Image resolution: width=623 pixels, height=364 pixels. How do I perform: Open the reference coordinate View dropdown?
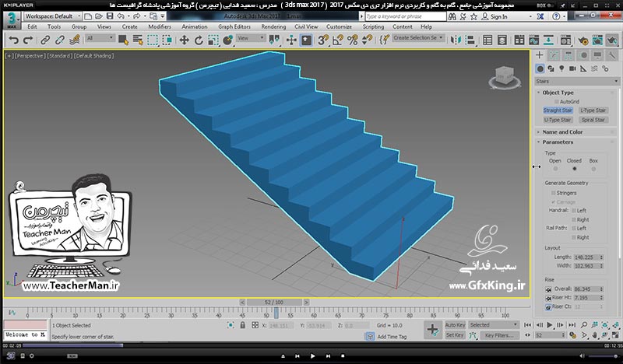tap(251, 38)
